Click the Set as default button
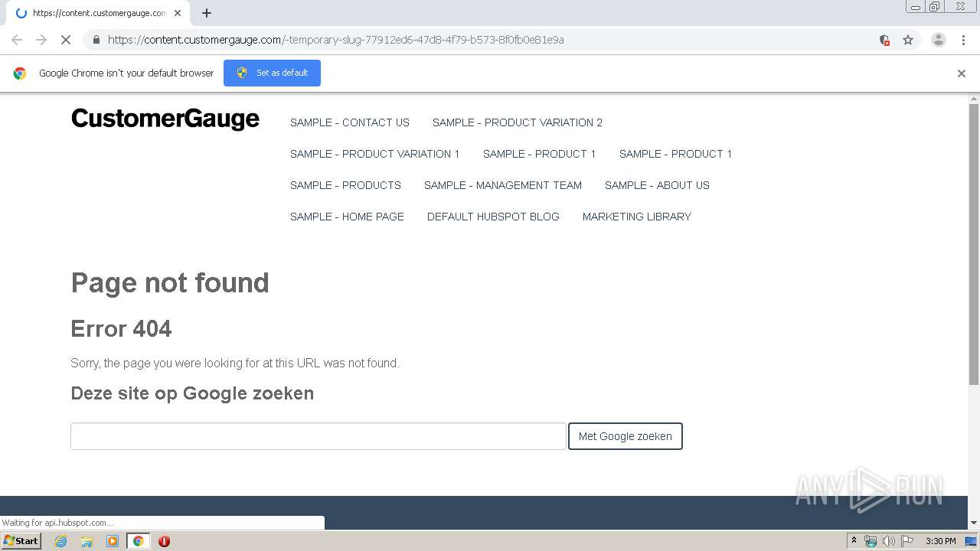Viewport: 980px width, 551px height. coord(272,73)
